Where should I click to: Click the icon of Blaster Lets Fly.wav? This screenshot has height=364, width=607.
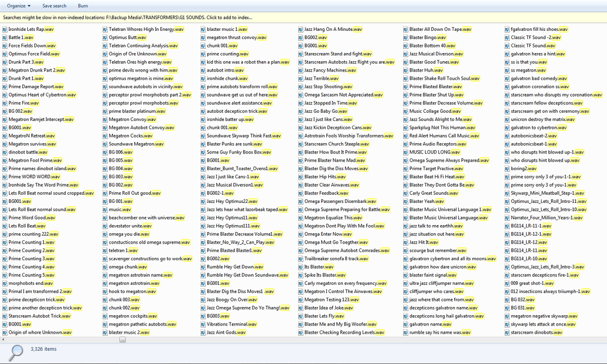click(x=301, y=316)
